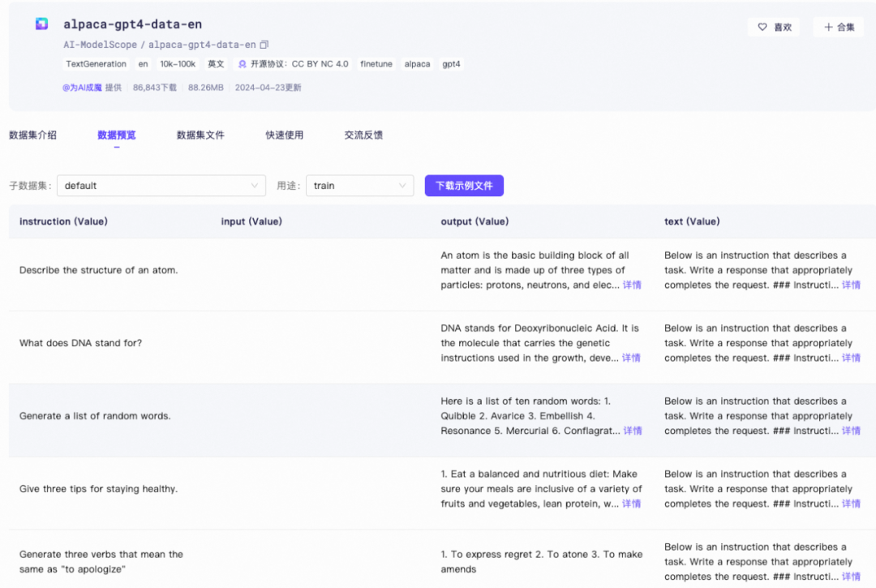Select the finetune tag
The width and height of the screenshot is (876, 588).
tap(376, 64)
